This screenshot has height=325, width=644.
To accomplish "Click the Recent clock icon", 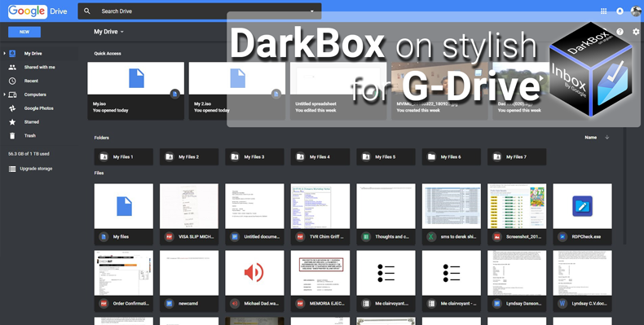I will click(x=12, y=81).
